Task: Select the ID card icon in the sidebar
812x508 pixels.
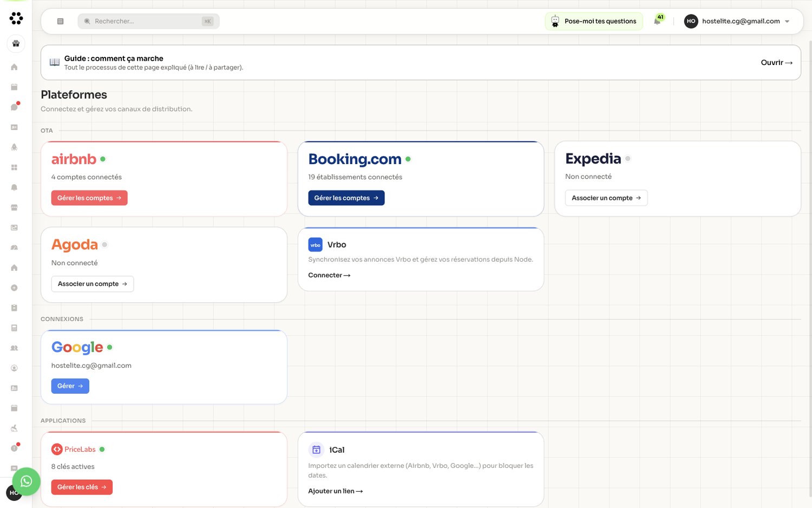Action: pyautogui.click(x=14, y=127)
